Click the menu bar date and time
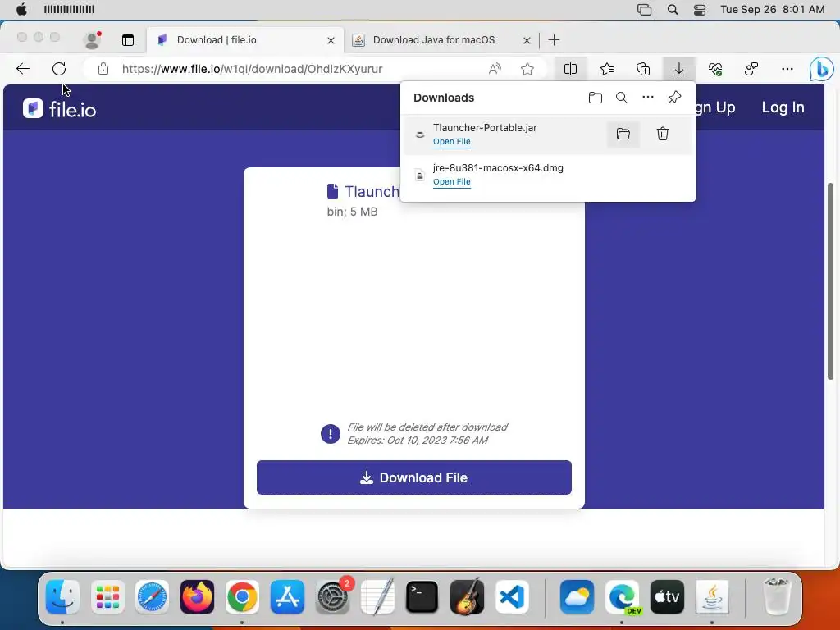The width and height of the screenshot is (840, 630). pos(772,10)
